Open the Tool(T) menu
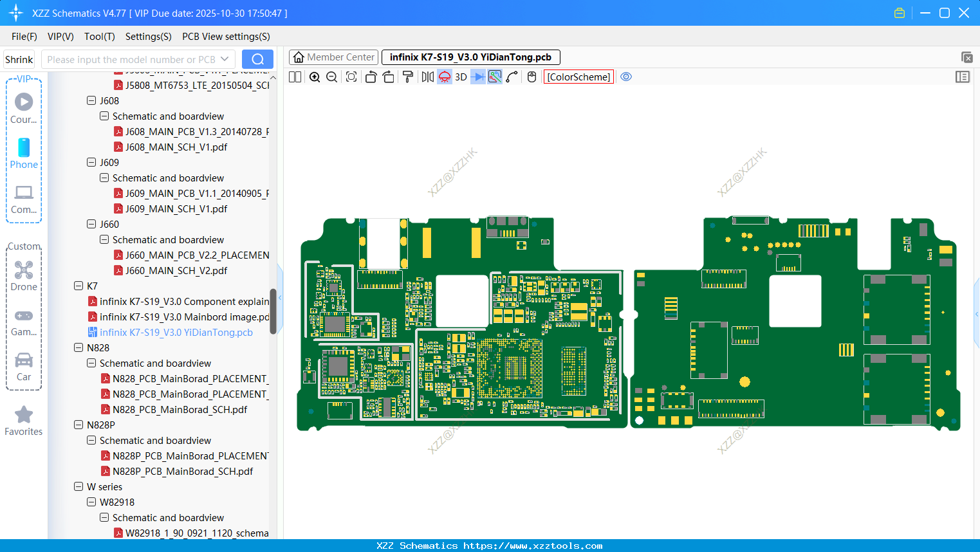The width and height of the screenshot is (980, 552). click(99, 37)
